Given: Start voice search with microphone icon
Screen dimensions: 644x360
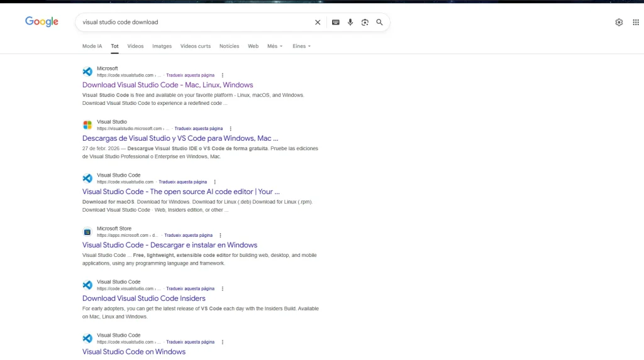Looking at the screenshot, I should 350,22.
